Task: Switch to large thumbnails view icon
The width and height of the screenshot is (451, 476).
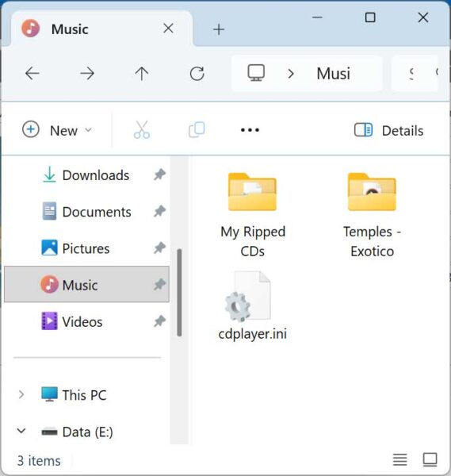Action: (x=430, y=459)
